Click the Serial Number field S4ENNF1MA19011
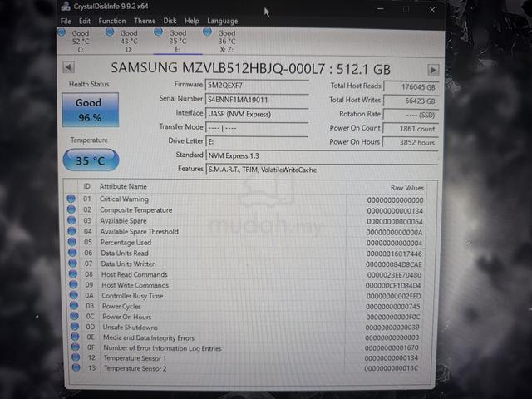Image resolution: width=532 pixels, height=399 pixels. point(257,100)
